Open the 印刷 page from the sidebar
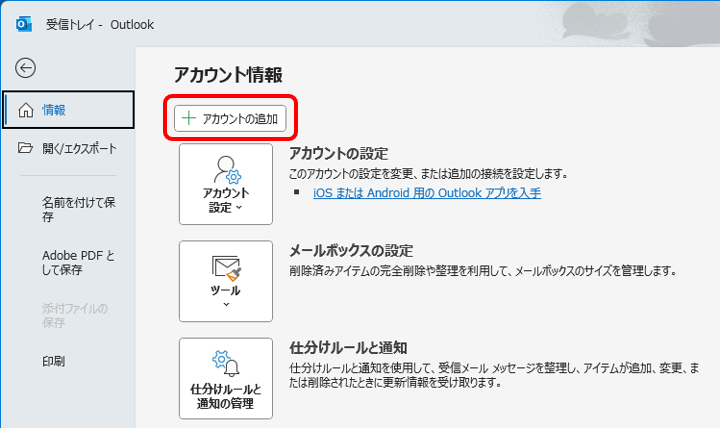Viewport: 720px width, 428px height. point(54,361)
